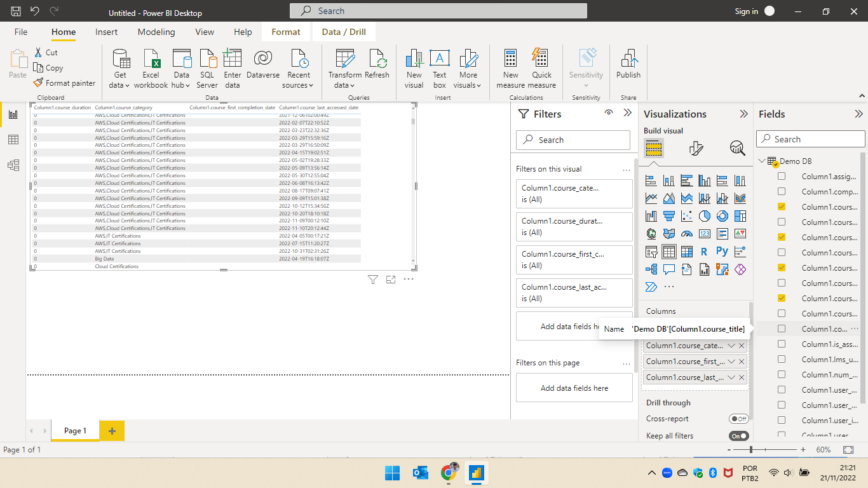
Task: Pick the R script visual icon
Action: point(704,252)
